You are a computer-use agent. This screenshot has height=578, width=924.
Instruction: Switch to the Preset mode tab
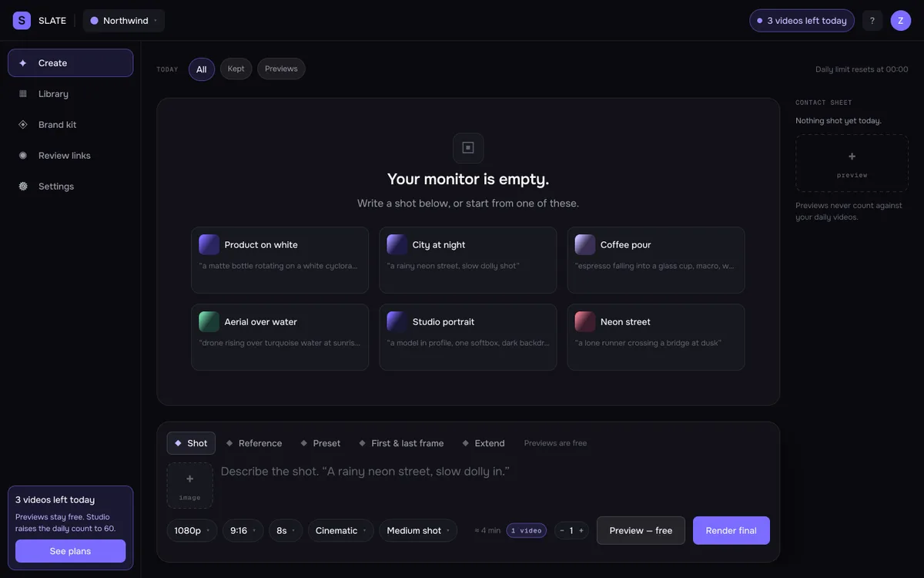(x=321, y=443)
